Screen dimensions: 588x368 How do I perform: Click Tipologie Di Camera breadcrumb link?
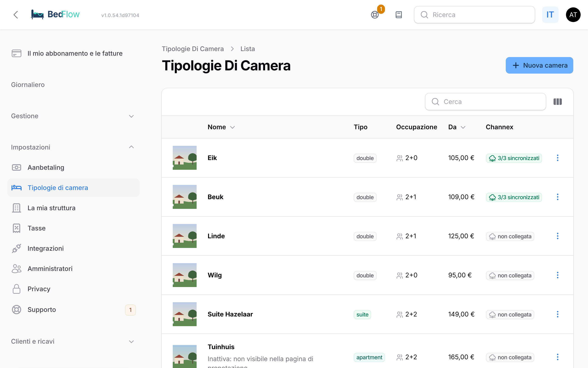point(193,49)
